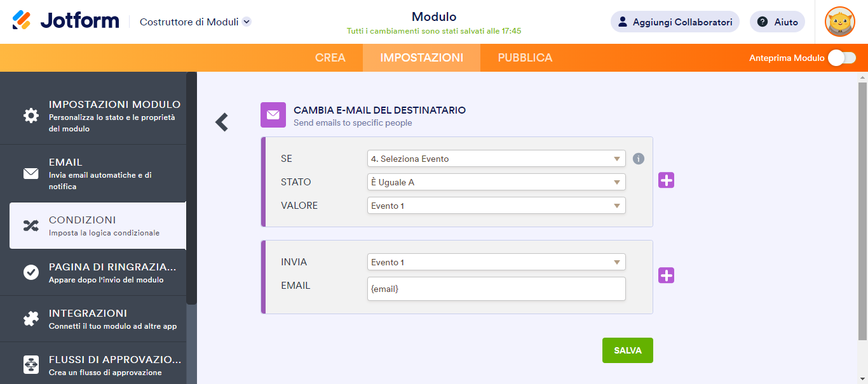Click the EMAIL recipient input field
868x384 pixels.
click(496, 289)
